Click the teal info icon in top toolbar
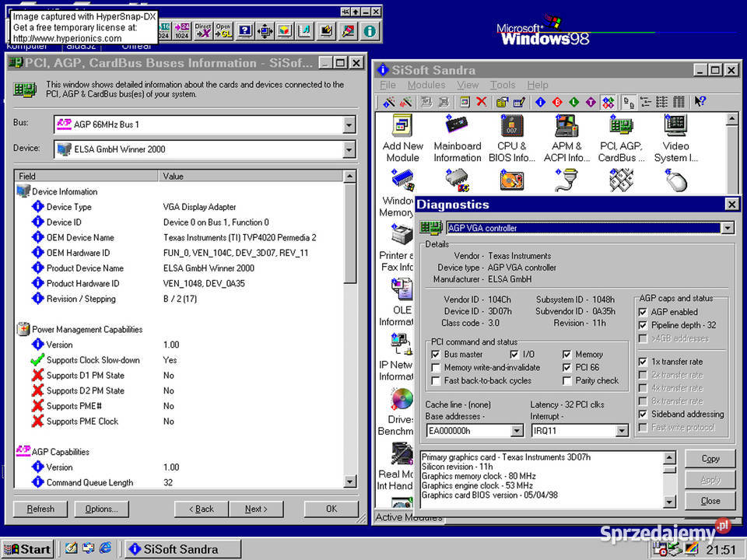This screenshot has width=747, height=560. pos(369,31)
